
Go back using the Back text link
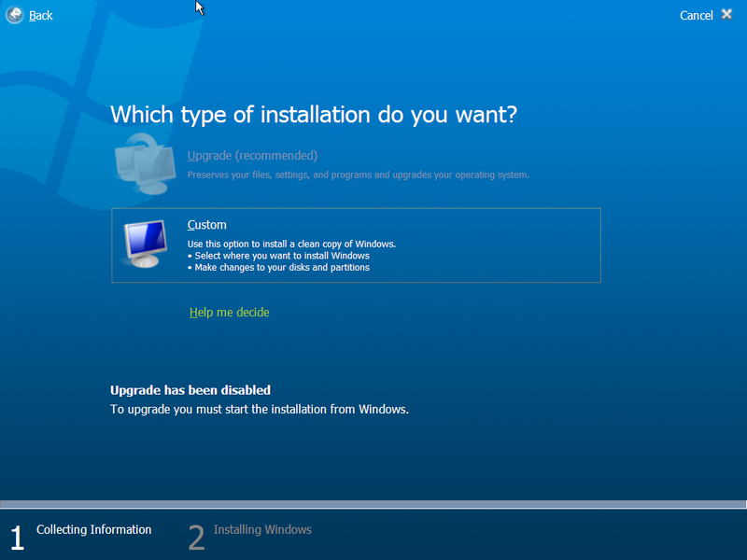pos(41,16)
